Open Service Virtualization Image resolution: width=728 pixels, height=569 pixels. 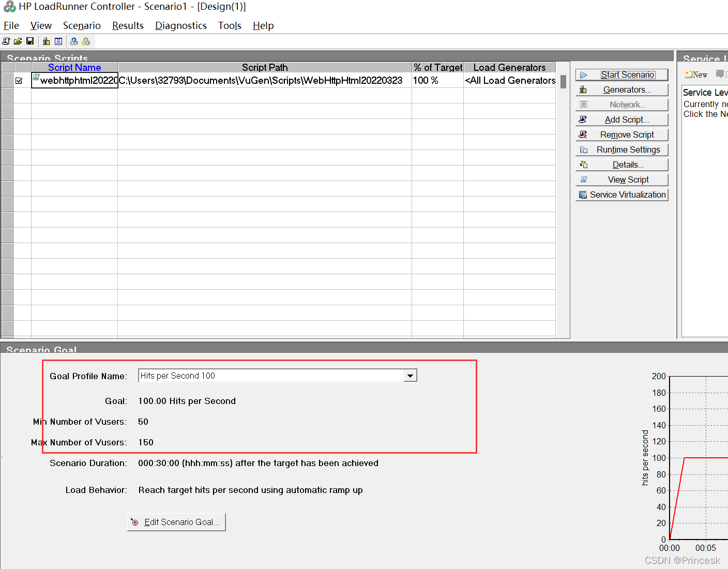(621, 195)
